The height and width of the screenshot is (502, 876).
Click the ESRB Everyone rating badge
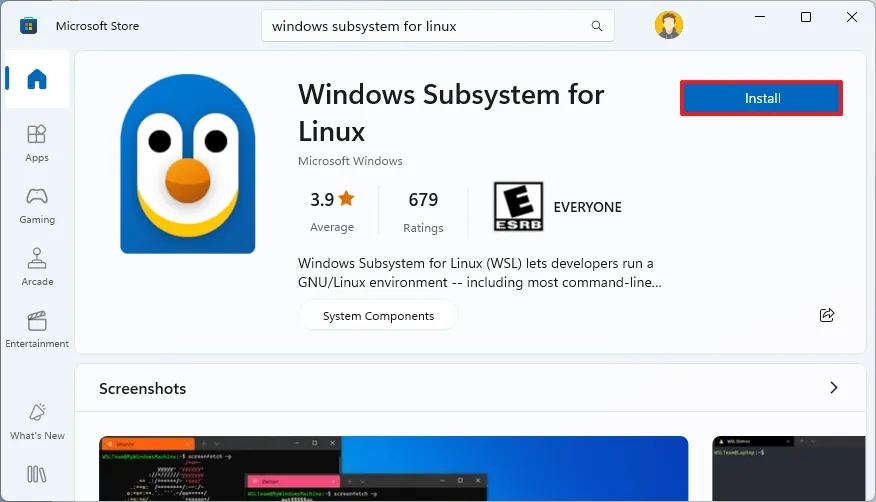518,207
